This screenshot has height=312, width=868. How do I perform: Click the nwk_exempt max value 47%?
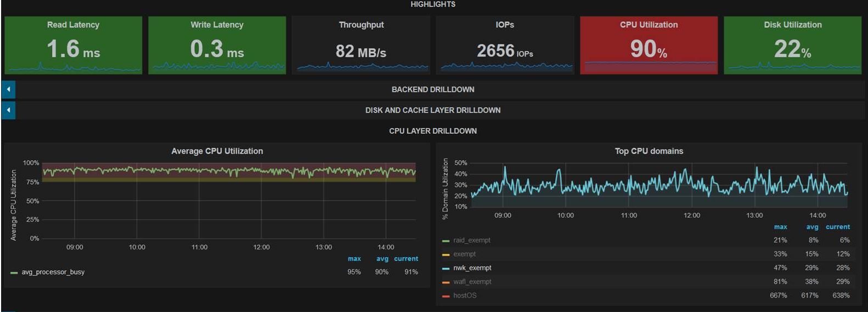tap(780, 268)
